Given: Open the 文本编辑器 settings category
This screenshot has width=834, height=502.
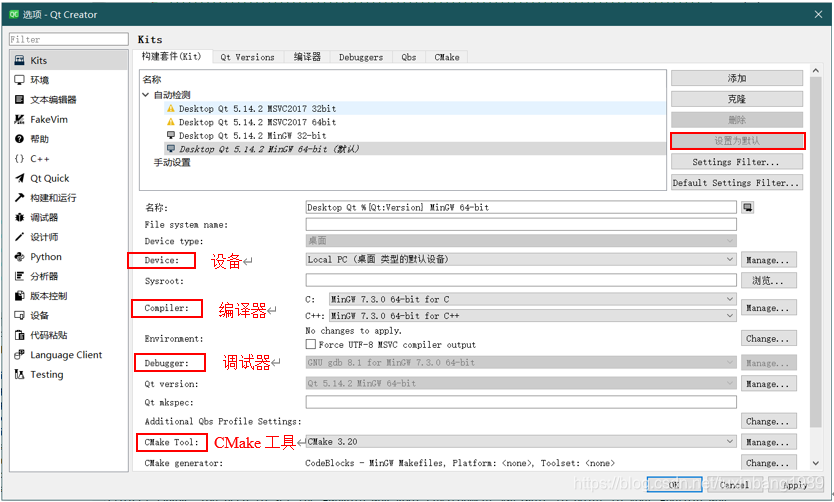Looking at the screenshot, I should point(69,99).
